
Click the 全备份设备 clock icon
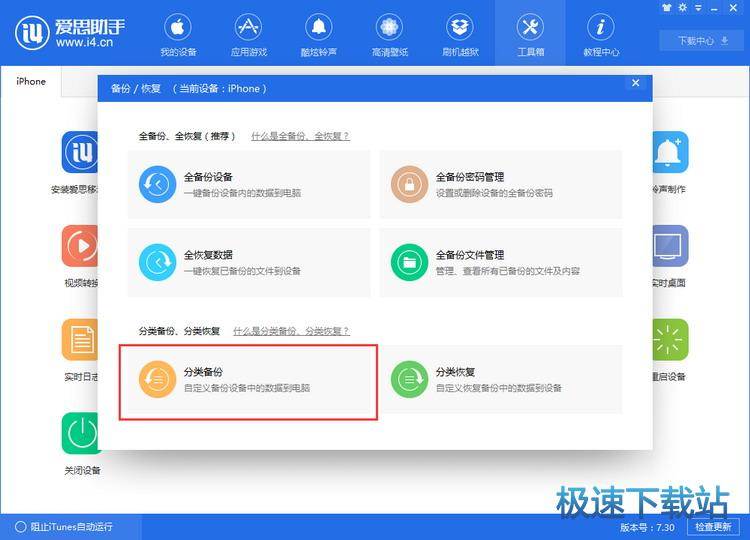tap(157, 184)
